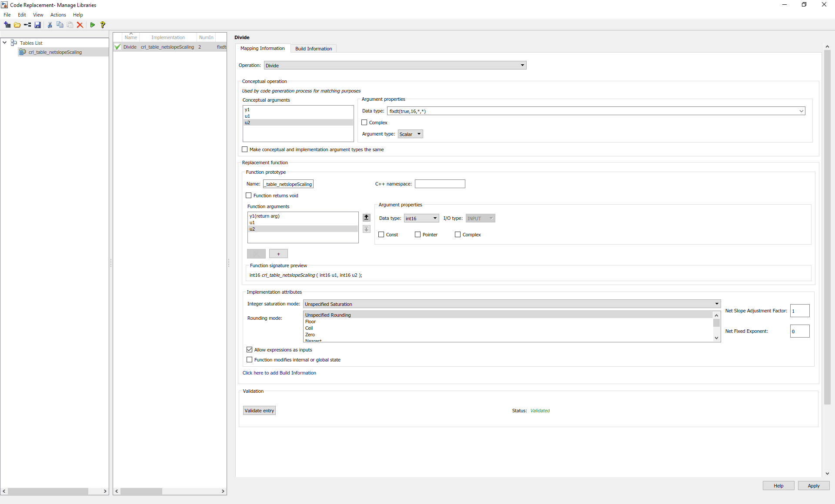Click the add Build Information link

[279, 373]
